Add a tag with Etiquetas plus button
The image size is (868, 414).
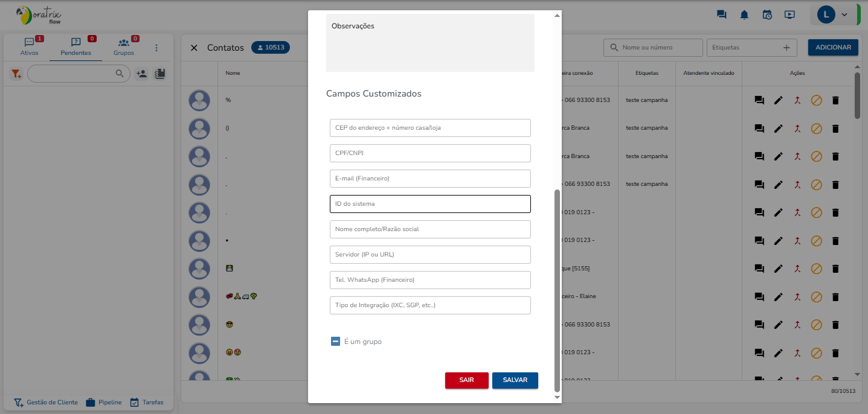click(x=786, y=48)
